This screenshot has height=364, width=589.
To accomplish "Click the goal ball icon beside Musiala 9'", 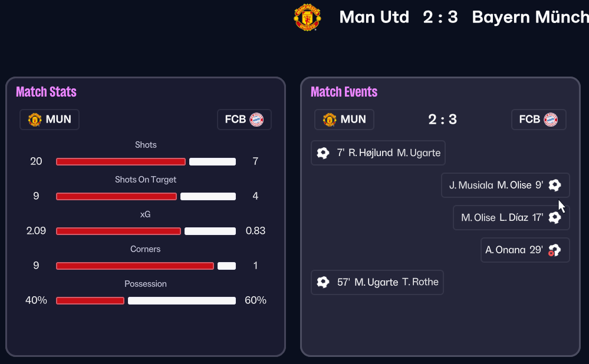I will (x=554, y=185).
